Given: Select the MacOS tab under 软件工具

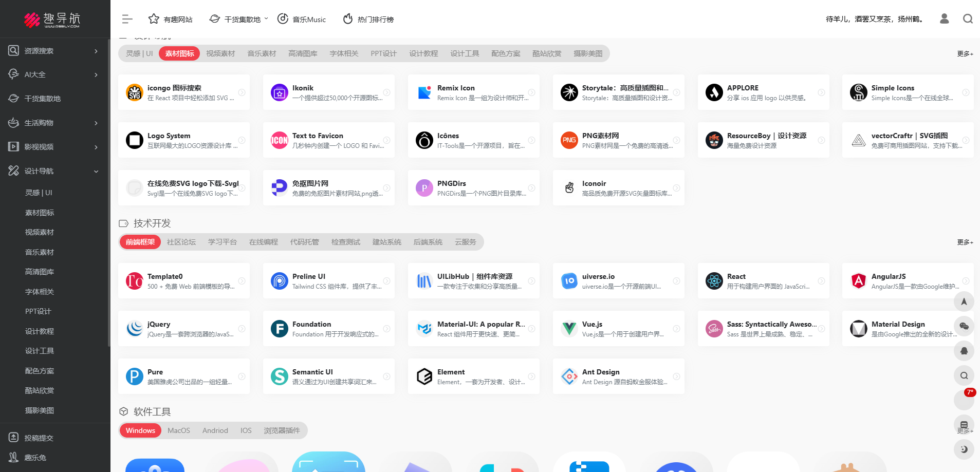Looking at the screenshot, I should 178,430.
